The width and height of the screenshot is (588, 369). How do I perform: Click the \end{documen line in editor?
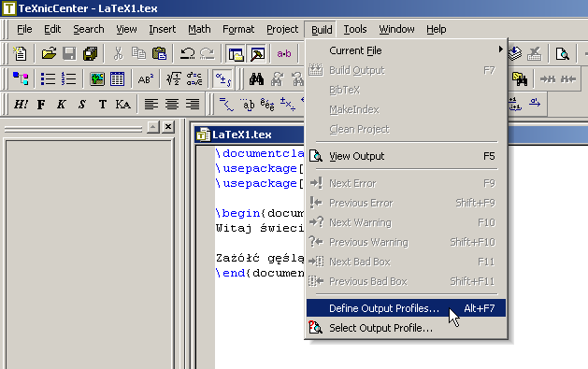[260, 273]
